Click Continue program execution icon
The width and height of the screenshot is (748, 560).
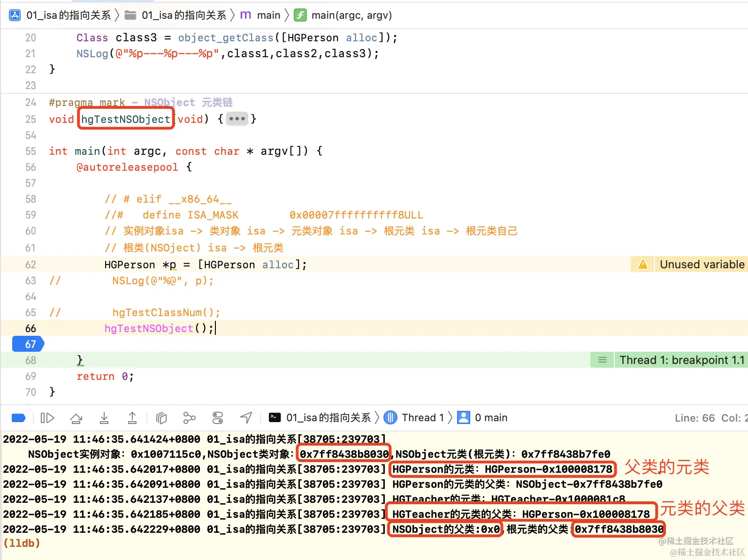47,418
